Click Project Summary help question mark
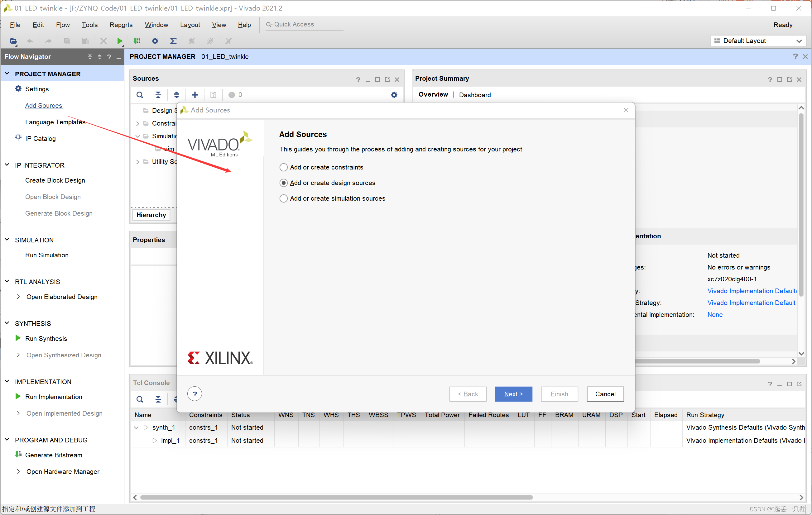Viewport: 812px width, 515px height. coord(770,79)
